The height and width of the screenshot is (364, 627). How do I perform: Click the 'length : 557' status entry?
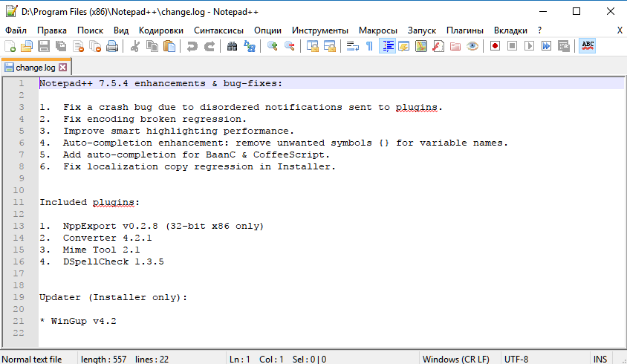(103, 360)
